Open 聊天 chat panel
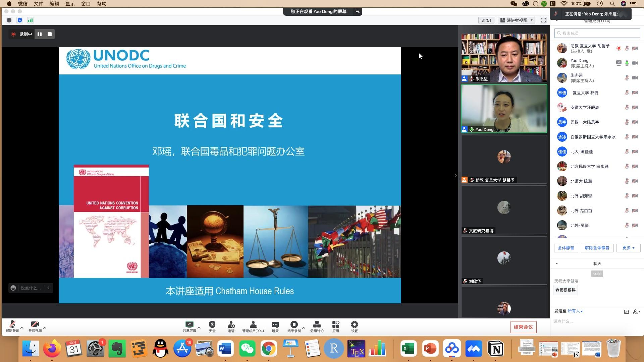The height and width of the screenshot is (362, 644). pyautogui.click(x=275, y=326)
